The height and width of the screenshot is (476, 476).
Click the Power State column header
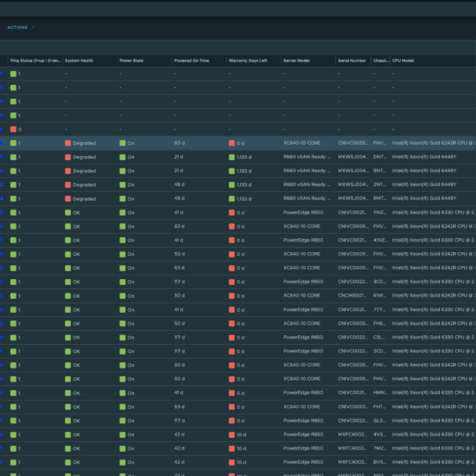tap(131, 60)
